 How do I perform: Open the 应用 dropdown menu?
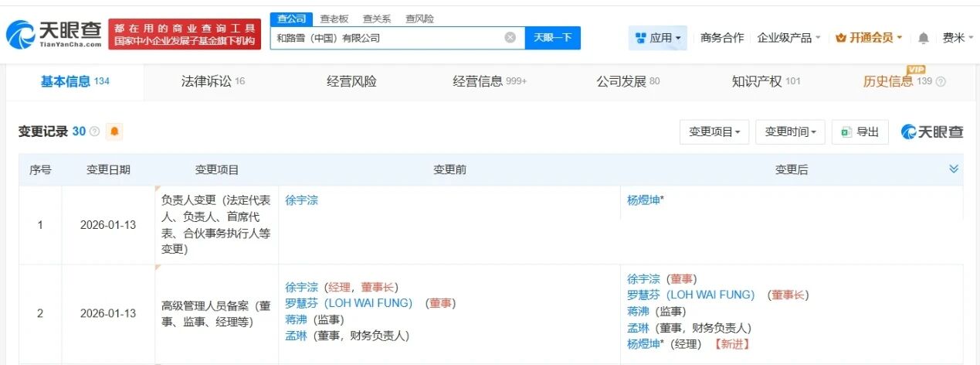click(658, 37)
